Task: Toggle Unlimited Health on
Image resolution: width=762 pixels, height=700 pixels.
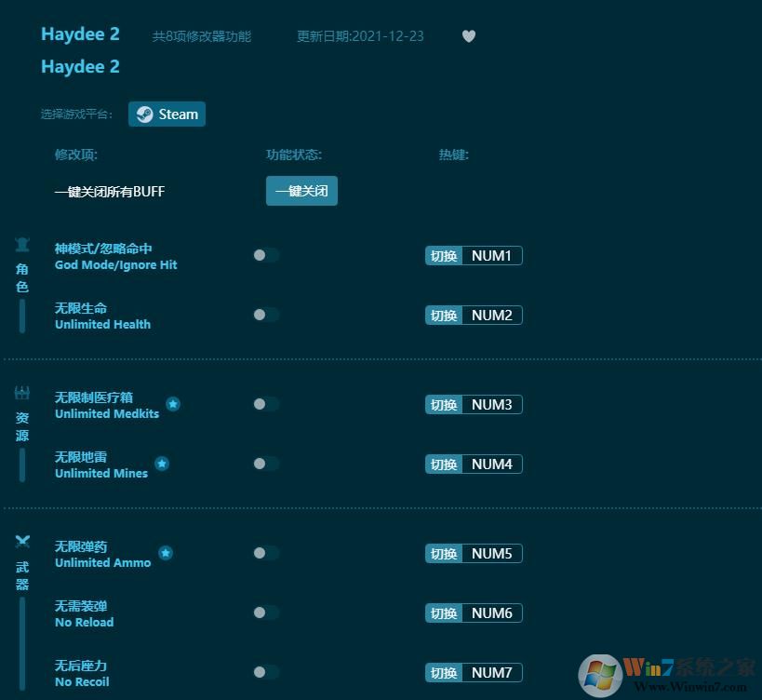Action: point(265,315)
